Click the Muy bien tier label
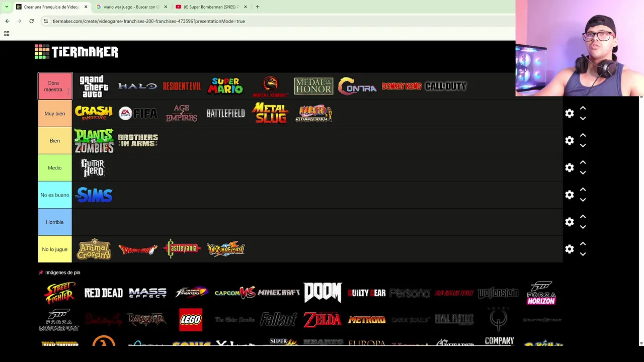The image size is (644, 362). click(55, 114)
